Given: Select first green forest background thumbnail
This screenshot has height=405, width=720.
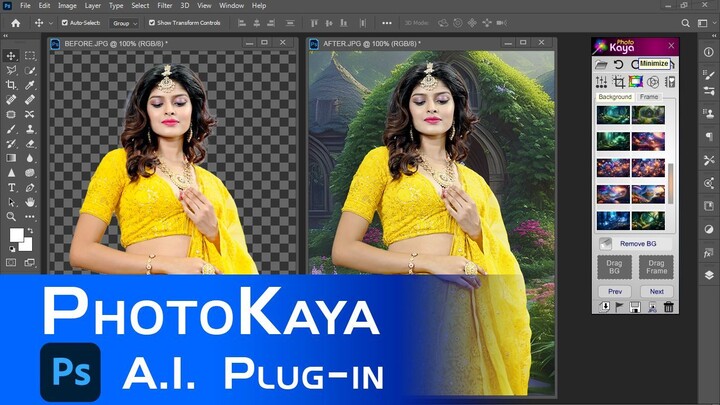Looking at the screenshot, I should (x=613, y=115).
